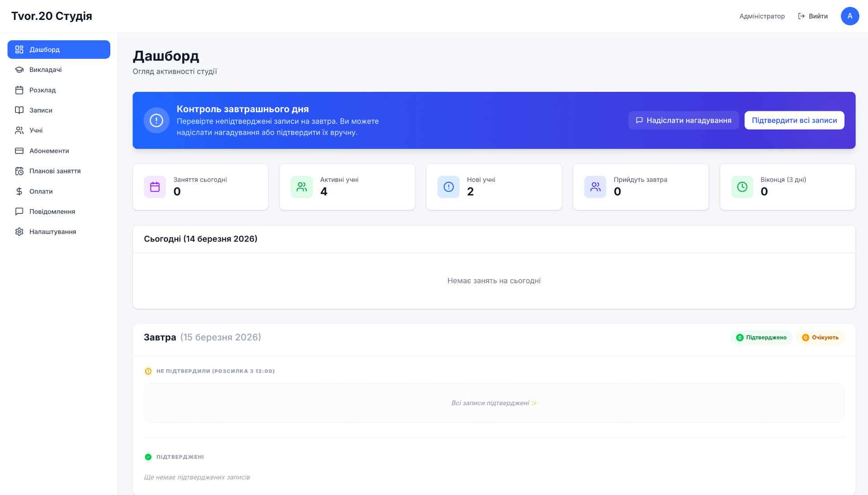
Task: Click the gear icon for Налаштування
Action: click(x=19, y=232)
